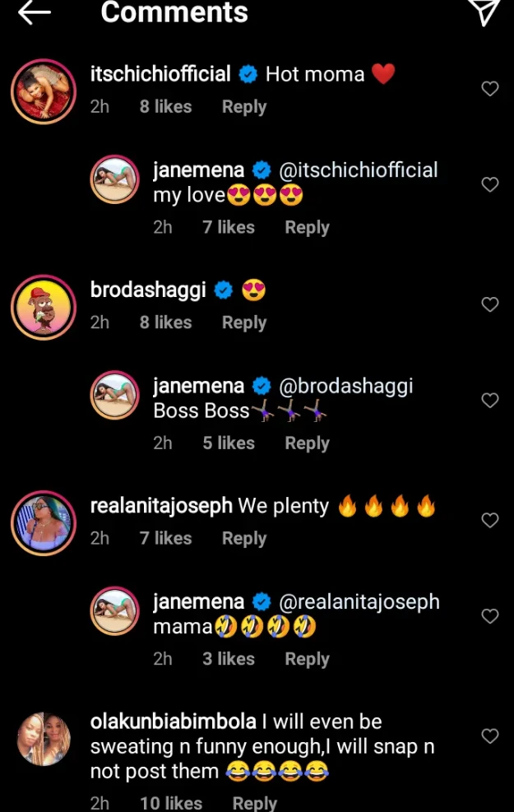View the 8 likes on itschichiofficial's comment
Screen dimensions: 514x812
coord(165,107)
